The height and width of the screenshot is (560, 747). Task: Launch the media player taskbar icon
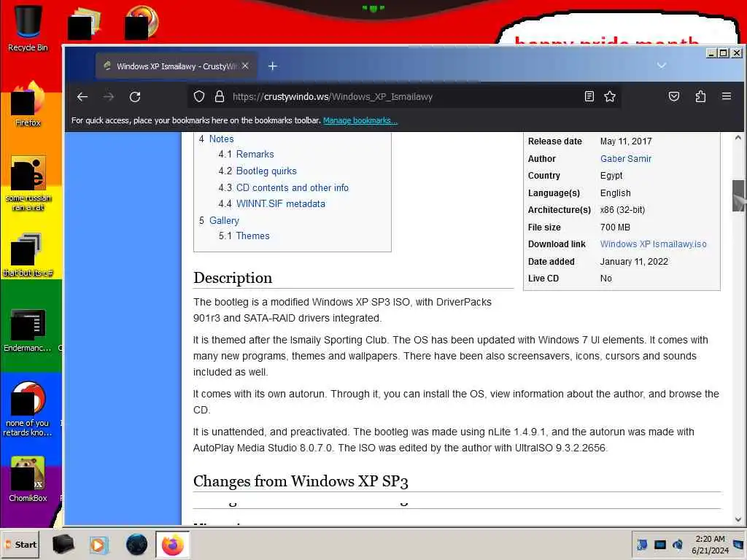(x=98, y=545)
